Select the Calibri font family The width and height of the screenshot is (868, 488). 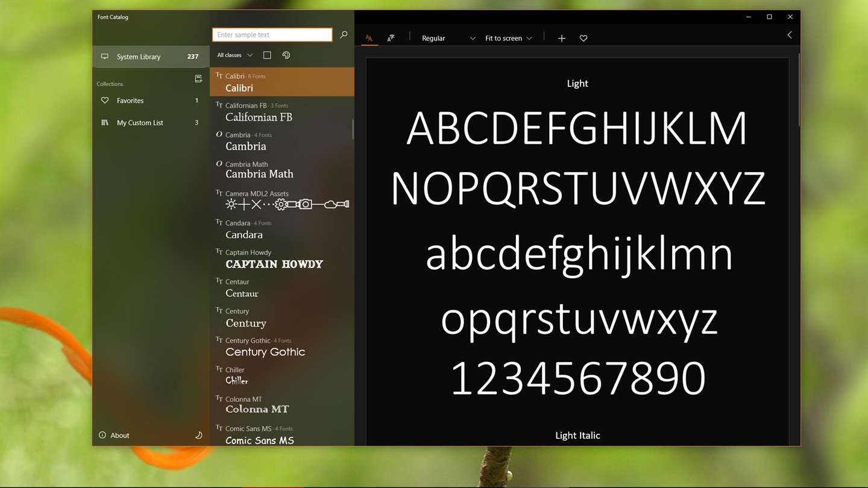pos(282,82)
